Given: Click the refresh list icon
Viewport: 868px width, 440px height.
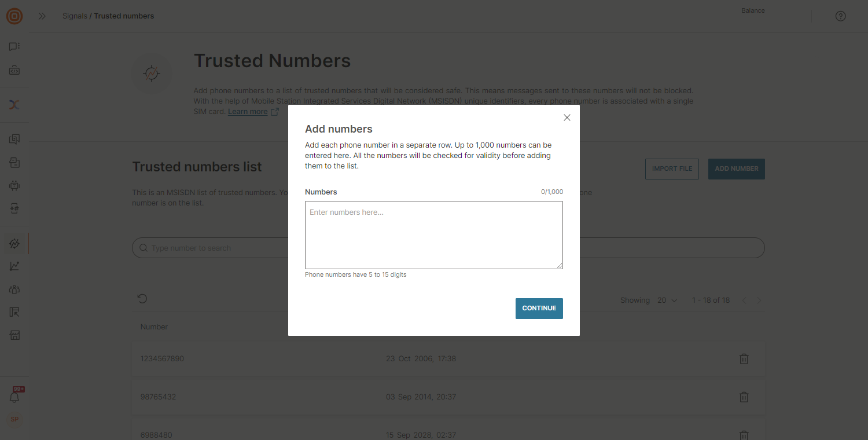Looking at the screenshot, I should pos(142,299).
